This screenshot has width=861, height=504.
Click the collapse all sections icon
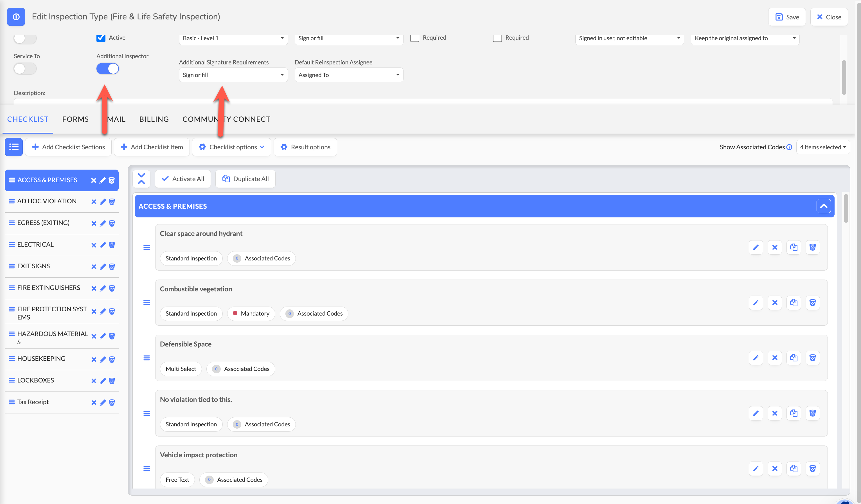tap(141, 179)
